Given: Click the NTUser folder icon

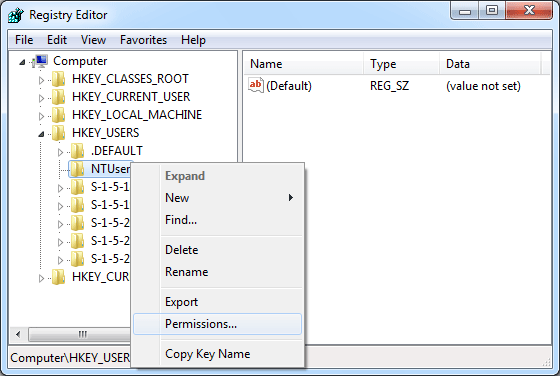Looking at the screenshot, I should point(77,169).
